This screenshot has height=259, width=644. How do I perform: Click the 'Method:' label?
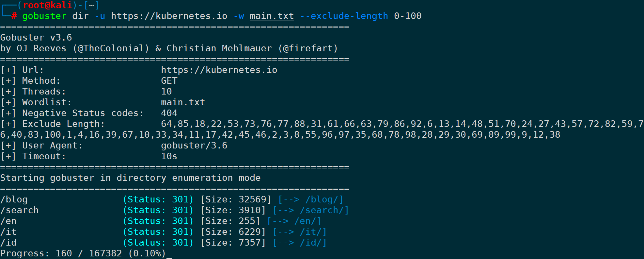pyautogui.click(x=41, y=81)
